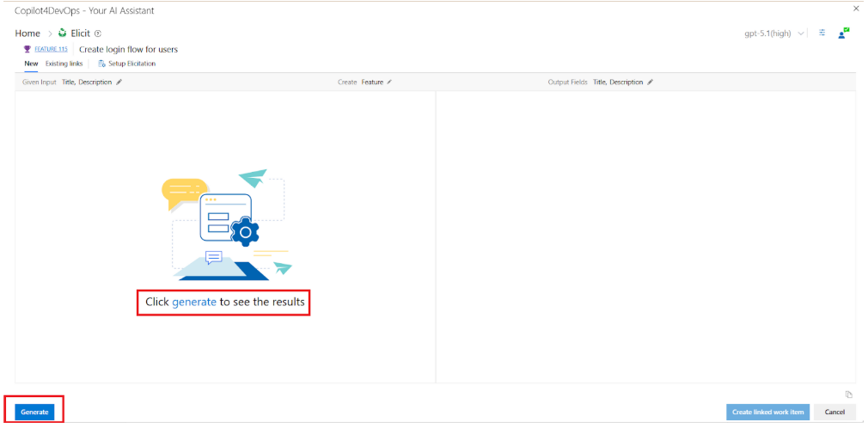
Task: Switch to the Existing links tab
Action: [x=64, y=64]
